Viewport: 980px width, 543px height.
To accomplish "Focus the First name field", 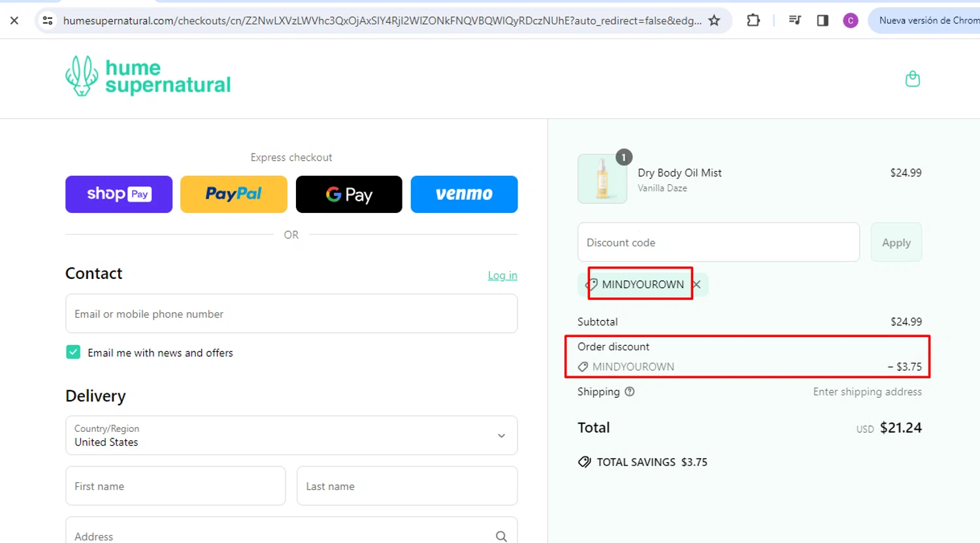I will [175, 485].
